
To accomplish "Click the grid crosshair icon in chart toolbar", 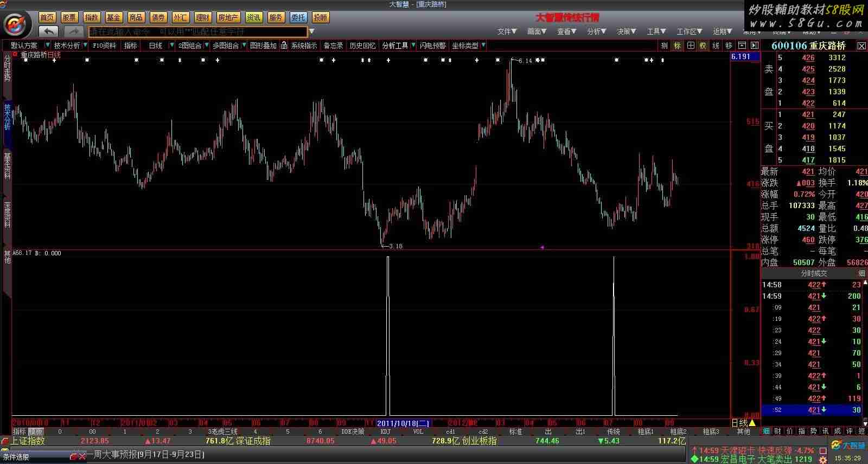I will point(691,46).
